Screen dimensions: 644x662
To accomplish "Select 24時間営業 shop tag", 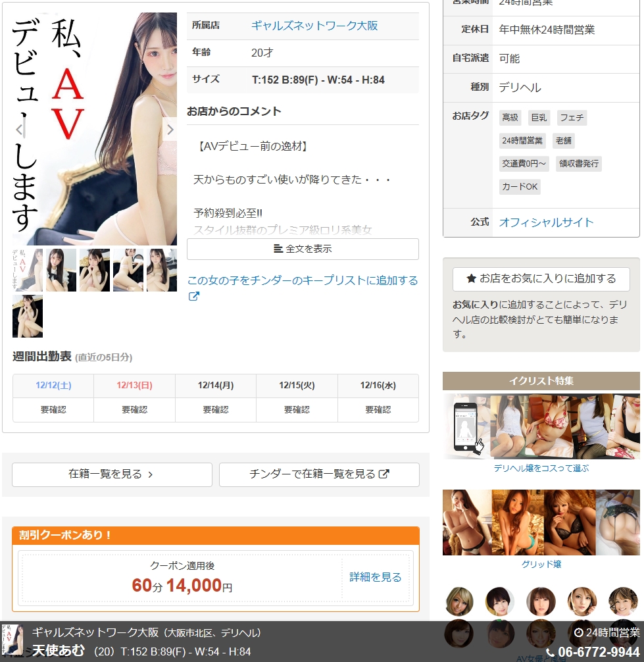I will click(x=522, y=141).
